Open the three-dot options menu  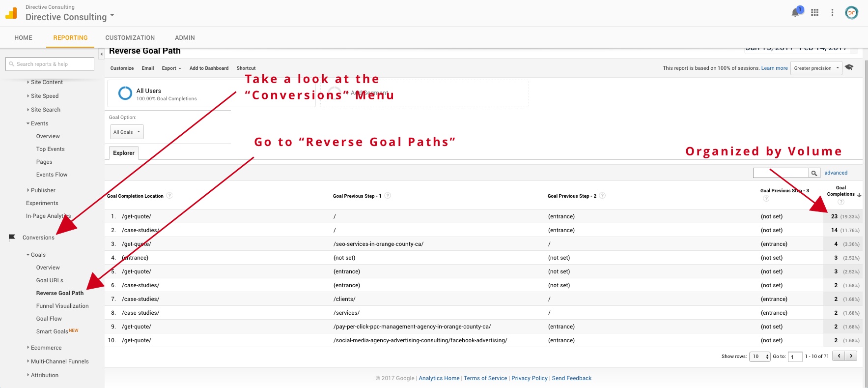click(x=832, y=13)
